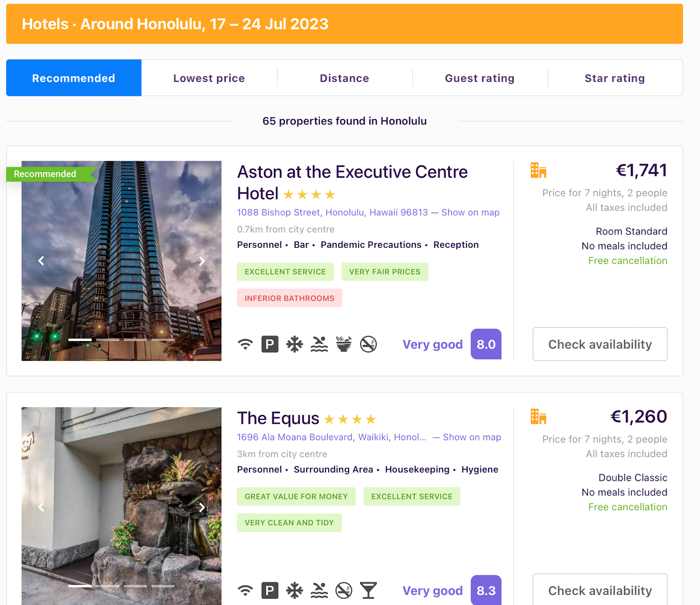700x605 pixels.
Task: Click the Pandemic Precautions label
Action: point(371,245)
